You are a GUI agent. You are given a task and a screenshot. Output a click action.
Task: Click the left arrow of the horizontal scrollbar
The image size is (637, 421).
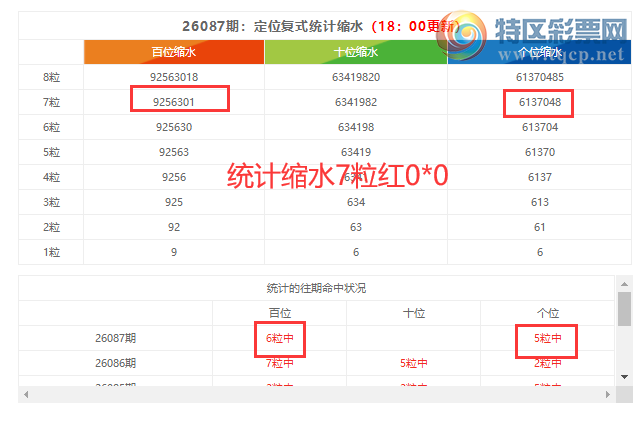pyautogui.click(x=25, y=395)
